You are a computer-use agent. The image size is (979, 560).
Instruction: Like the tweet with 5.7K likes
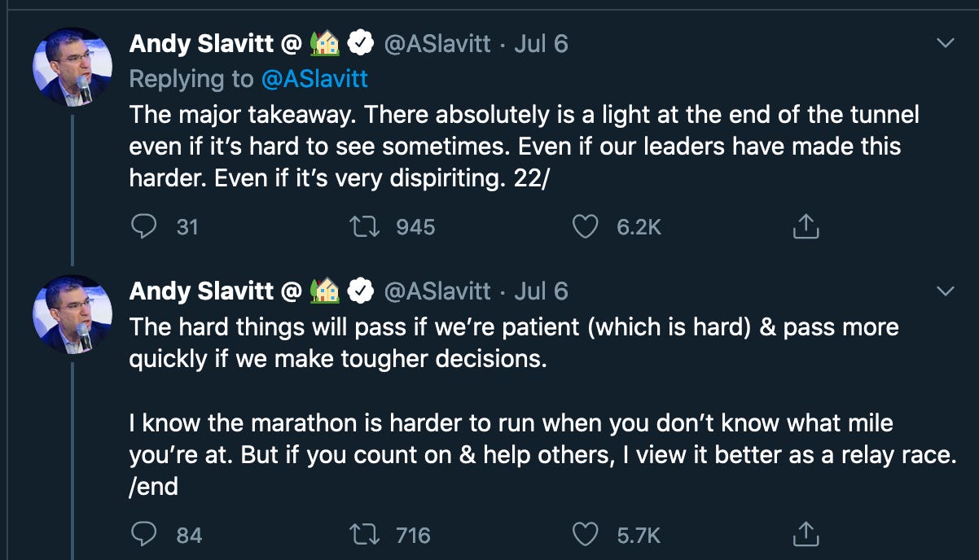(586, 534)
